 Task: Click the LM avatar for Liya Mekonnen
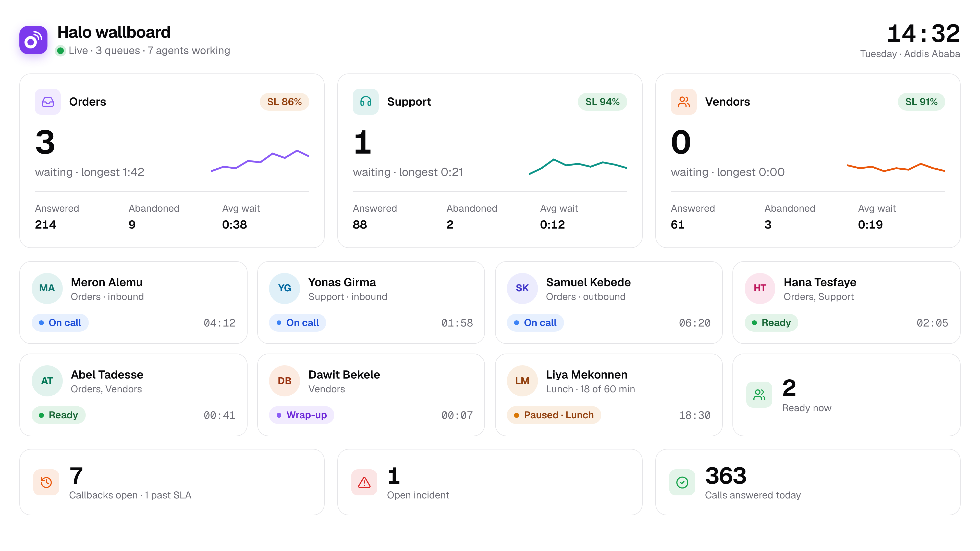[x=522, y=381]
